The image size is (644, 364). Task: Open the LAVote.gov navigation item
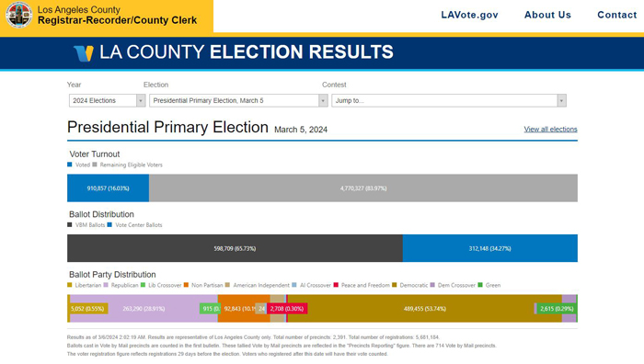coord(469,15)
